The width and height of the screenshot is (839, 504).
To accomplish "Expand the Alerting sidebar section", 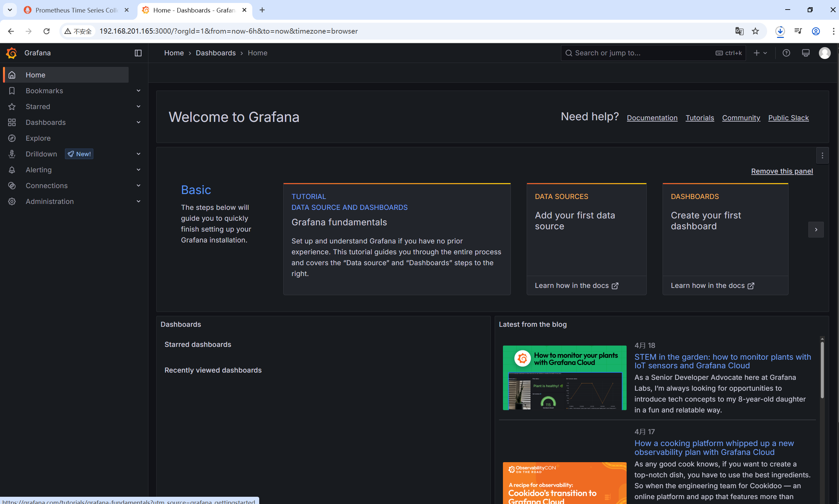I will click(139, 170).
